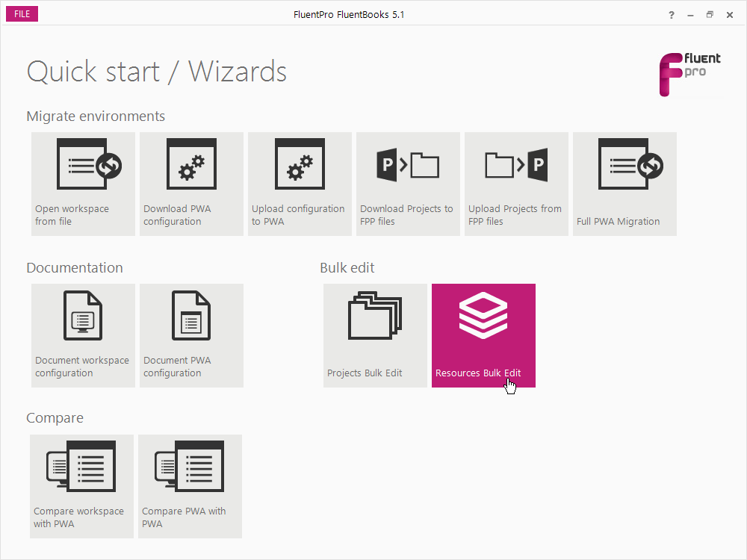Image resolution: width=747 pixels, height=560 pixels.
Task: Click the "Open workspace from file" label
Action: pos(72,215)
